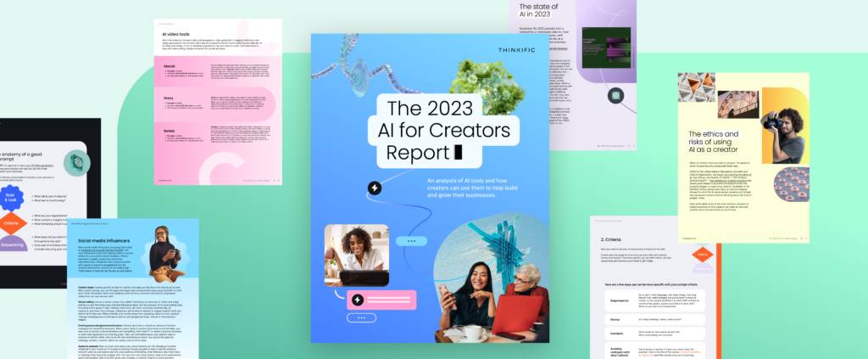Click the anatomy of a good prompt heading
This screenshot has width=868, height=359.
point(20,159)
